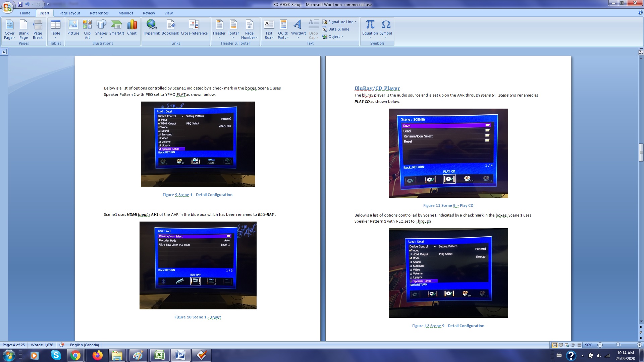Insert a Signature Line
Viewport: 644px width, 362px height.
click(x=338, y=22)
